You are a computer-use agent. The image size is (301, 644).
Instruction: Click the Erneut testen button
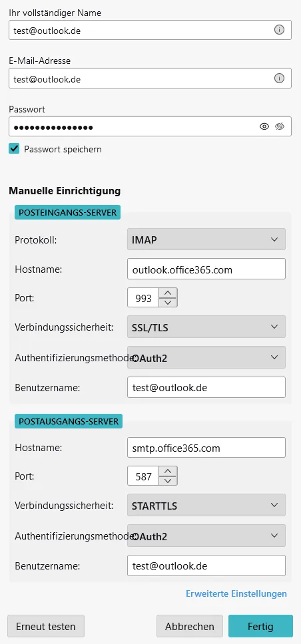(x=46, y=626)
